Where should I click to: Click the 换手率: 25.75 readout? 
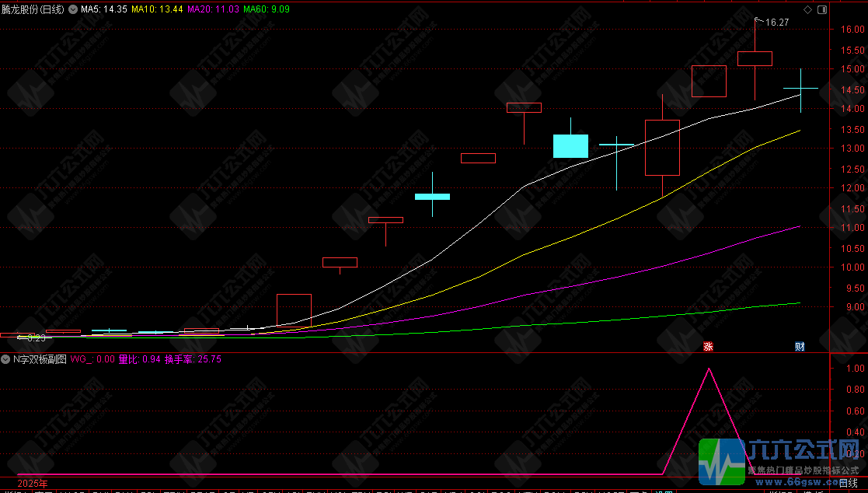[x=193, y=359]
